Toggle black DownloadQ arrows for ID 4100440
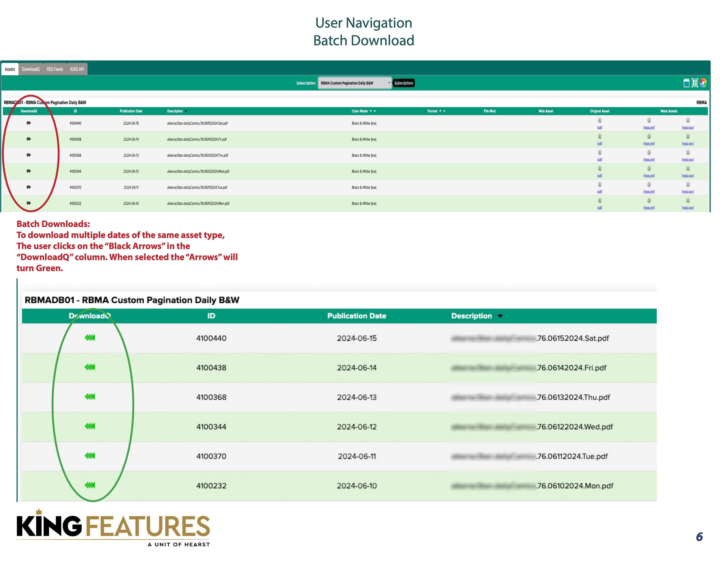Viewport: 728px width, 563px height. tap(29, 123)
